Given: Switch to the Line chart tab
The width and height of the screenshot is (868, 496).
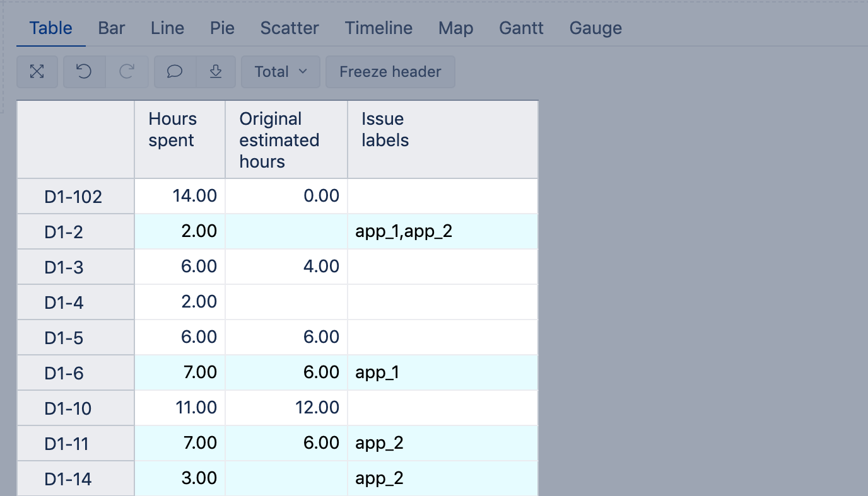Looking at the screenshot, I should click(x=167, y=28).
